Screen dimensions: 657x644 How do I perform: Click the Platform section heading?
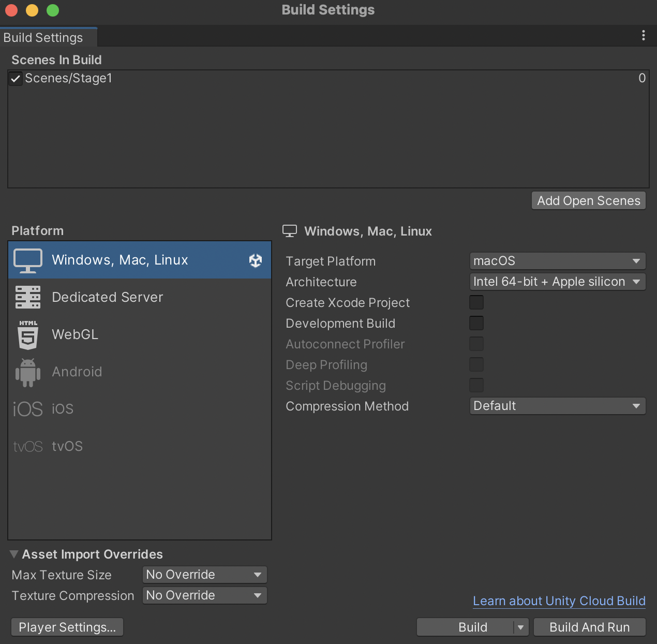(x=38, y=231)
